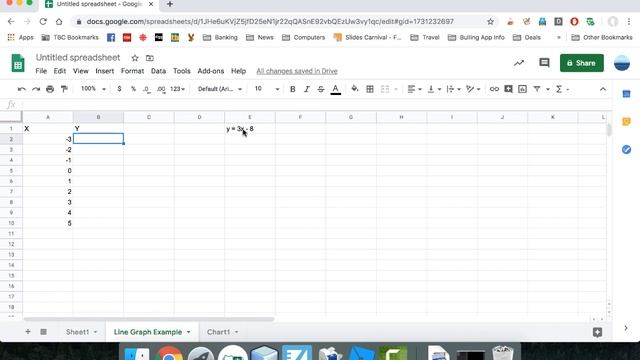Open the activity dashboard trend icon

coord(519,63)
